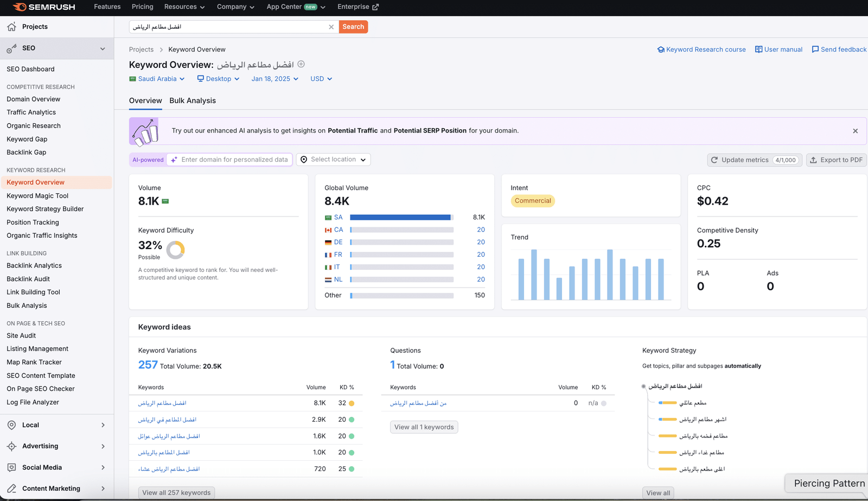Click the Export to PDF upload icon
The image size is (868, 501).
pos(813,160)
